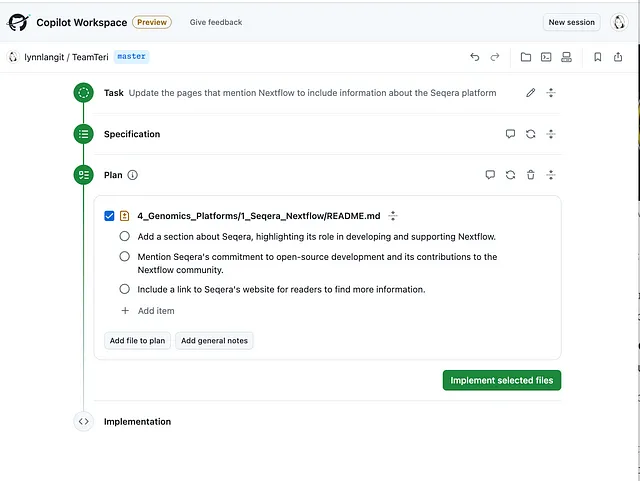This screenshot has height=481, width=640.
Task: Open the lynnlangit / TeamTeri repository link
Action: pyautogui.click(x=66, y=57)
